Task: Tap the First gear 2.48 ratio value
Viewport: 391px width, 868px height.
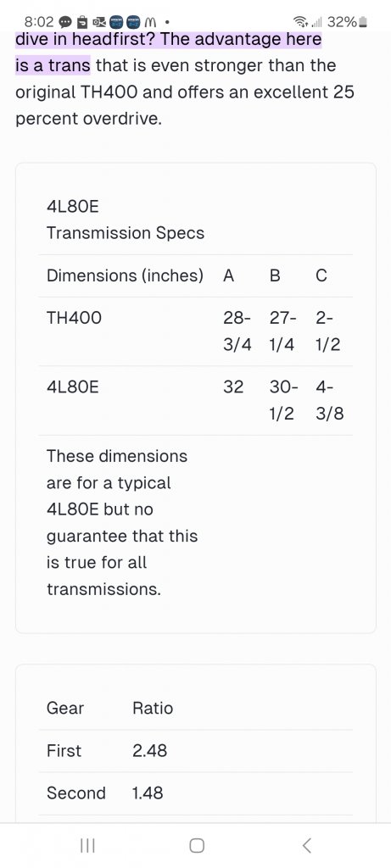Action: [149, 751]
